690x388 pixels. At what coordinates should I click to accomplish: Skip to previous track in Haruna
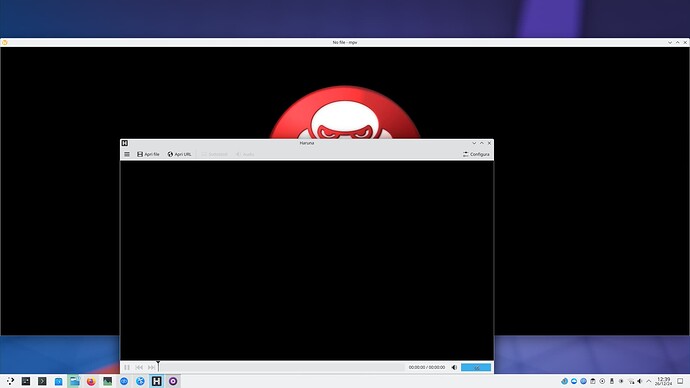(x=139, y=367)
